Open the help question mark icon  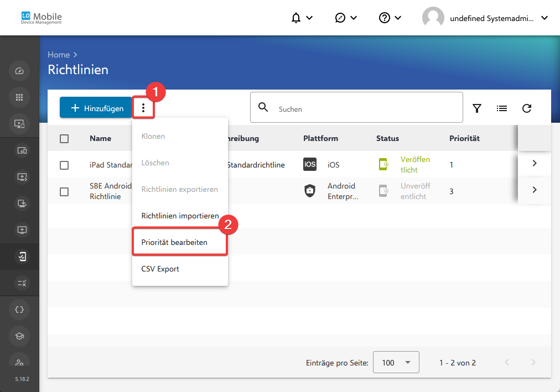tap(384, 18)
